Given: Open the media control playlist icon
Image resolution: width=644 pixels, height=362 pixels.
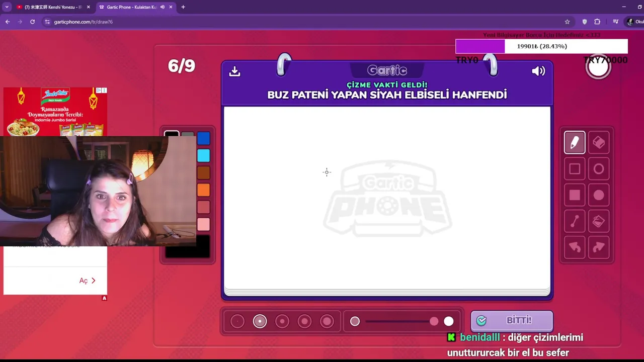Looking at the screenshot, I should [x=615, y=22].
